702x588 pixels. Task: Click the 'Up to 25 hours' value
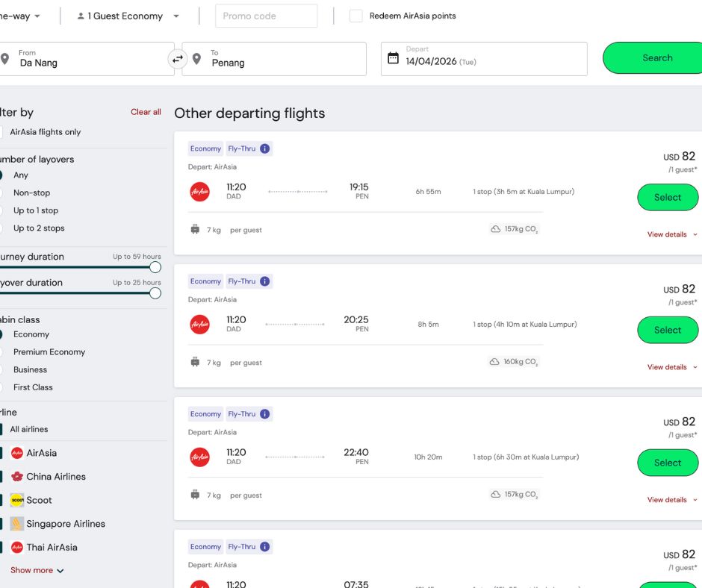137,282
